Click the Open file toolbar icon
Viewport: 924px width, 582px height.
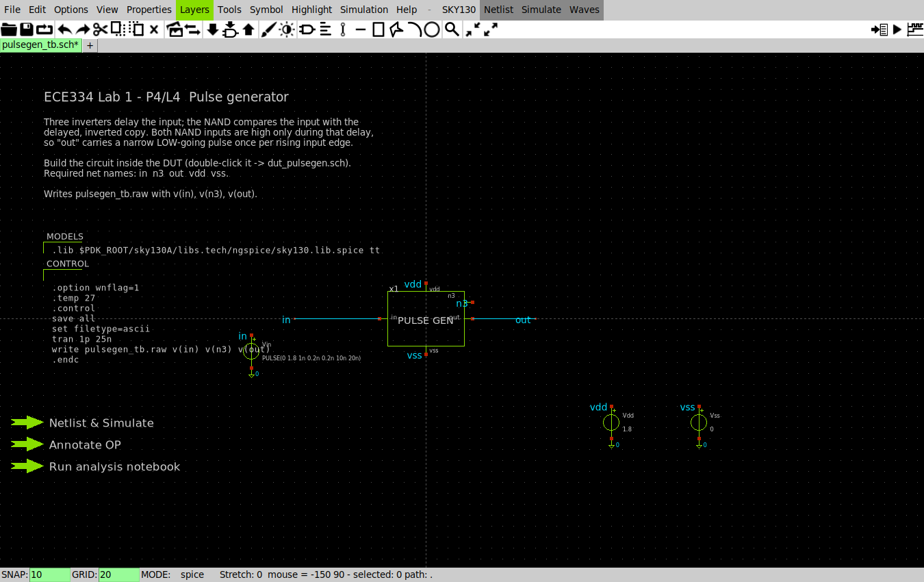(x=9, y=29)
